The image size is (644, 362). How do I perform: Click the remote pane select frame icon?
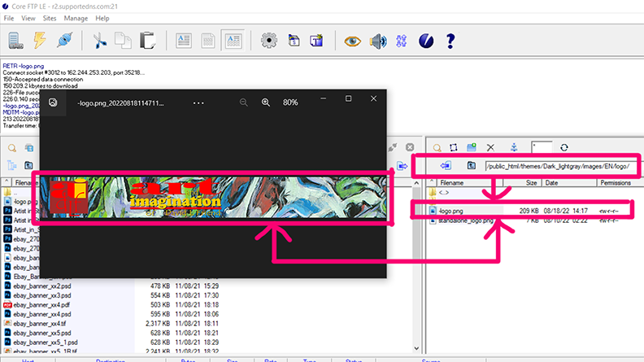coord(454,147)
